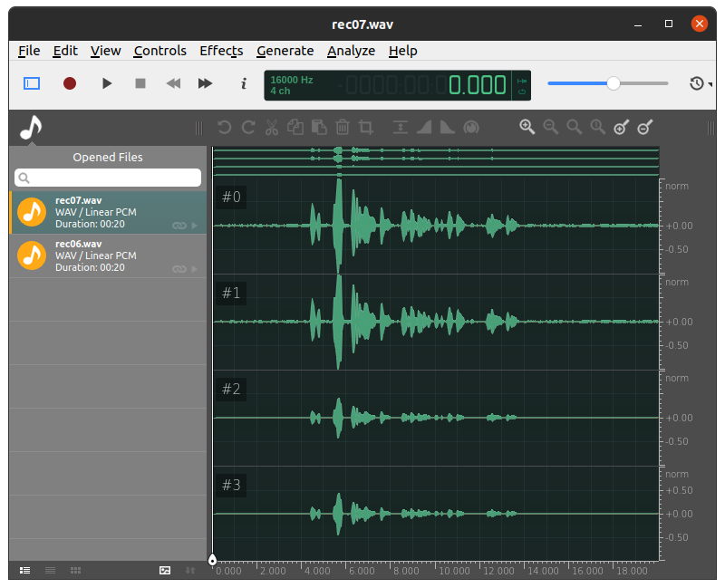Toggle the loop icon in time display

pyautogui.click(x=522, y=92)
